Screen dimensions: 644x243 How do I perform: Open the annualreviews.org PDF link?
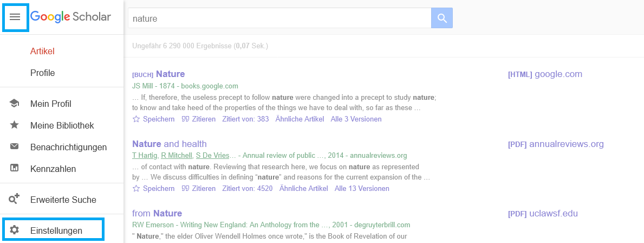click(x=556, y=144)
